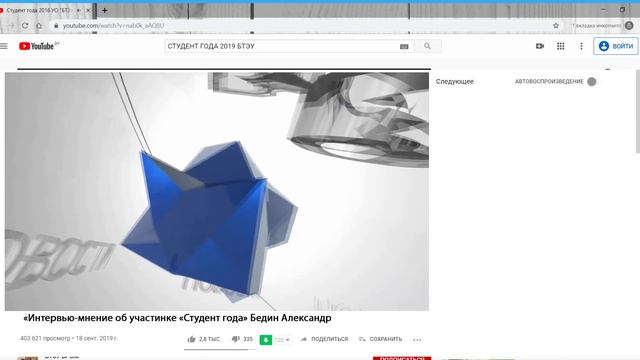Screen dimensions: 640x360
Task: Open the channel avatar below video
Action: [x=28, y=358]
